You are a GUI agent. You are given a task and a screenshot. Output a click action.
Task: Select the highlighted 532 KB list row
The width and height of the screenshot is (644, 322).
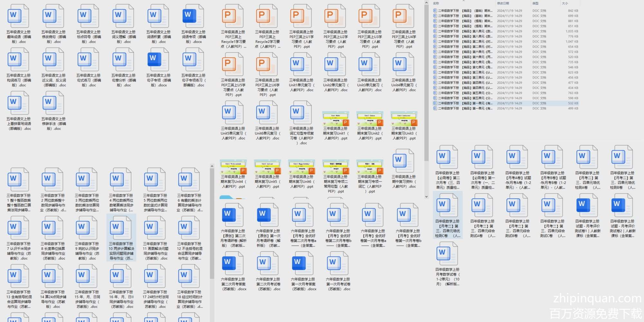click(506, 103)
